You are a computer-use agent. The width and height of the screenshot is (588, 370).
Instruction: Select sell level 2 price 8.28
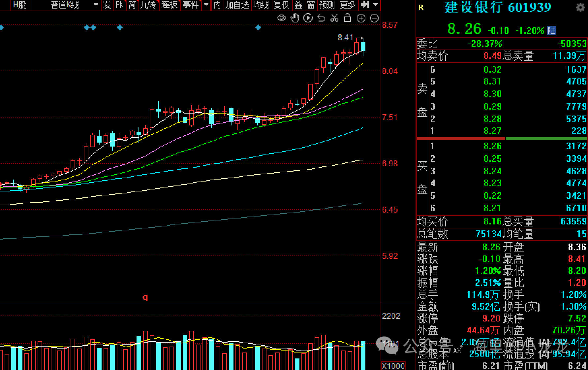click(x=492, y=119)
